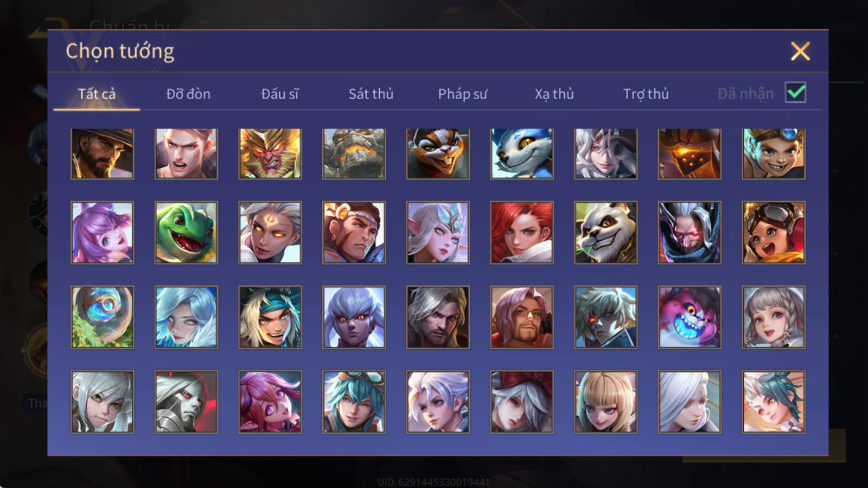Select the goggles-wearing aviator girl hero

click(x=773, y=233)
